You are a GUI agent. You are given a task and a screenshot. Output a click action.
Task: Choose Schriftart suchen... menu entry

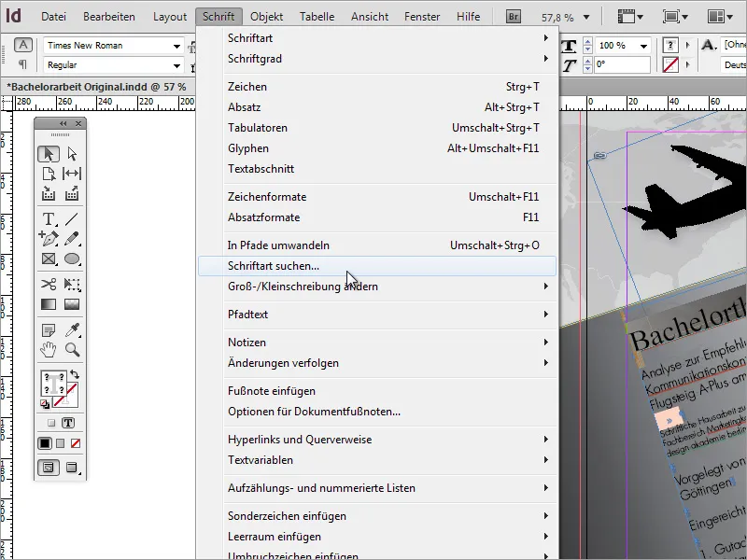point(377,266)
